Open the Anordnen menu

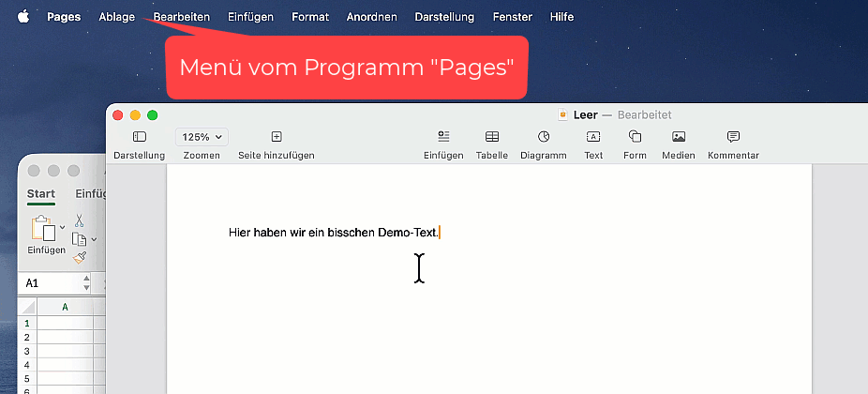pos(372,17)
